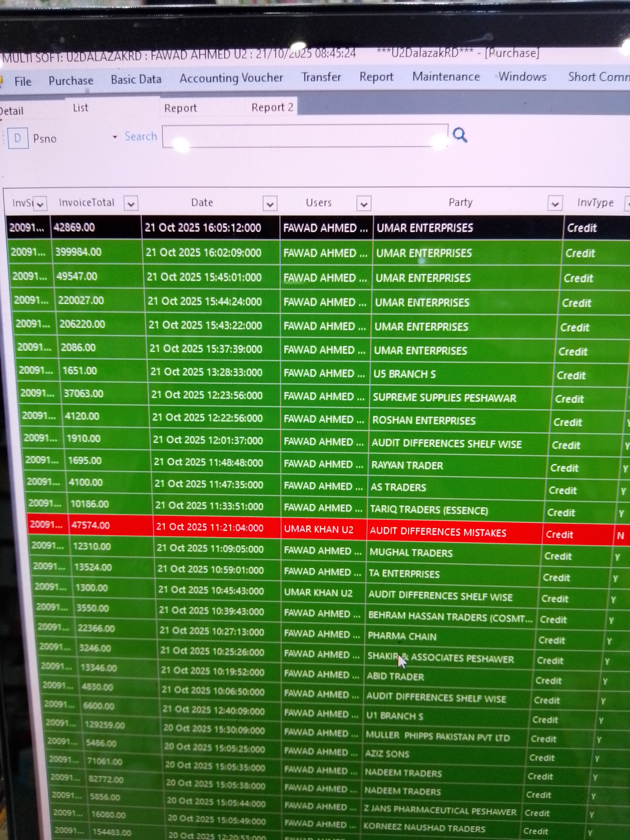Screen dimensions: 630x840
Task: Select the PHARMA CHAIN party row
Action: pos(402,636)
